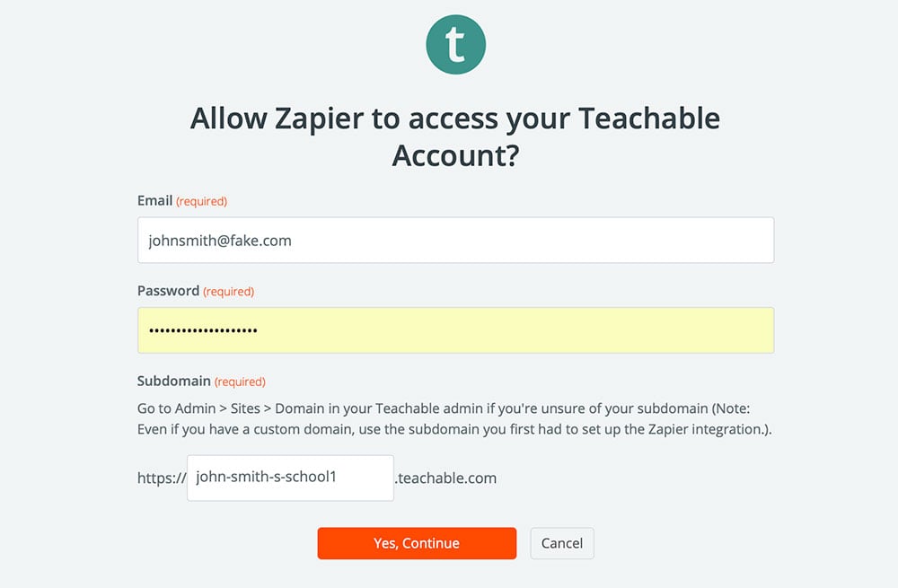This screenshot has width=898, height=588.
Task: Click the Cancel button
Action: pos(562,543)
